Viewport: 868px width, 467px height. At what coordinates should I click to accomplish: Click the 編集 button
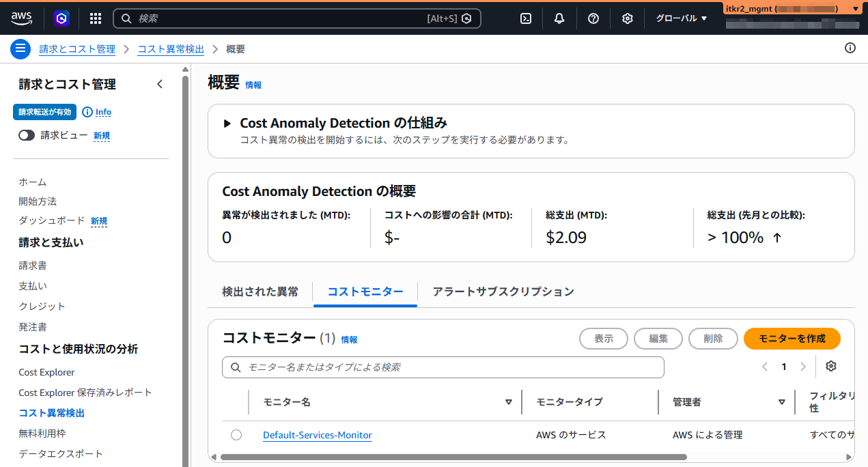click(658, 339)
